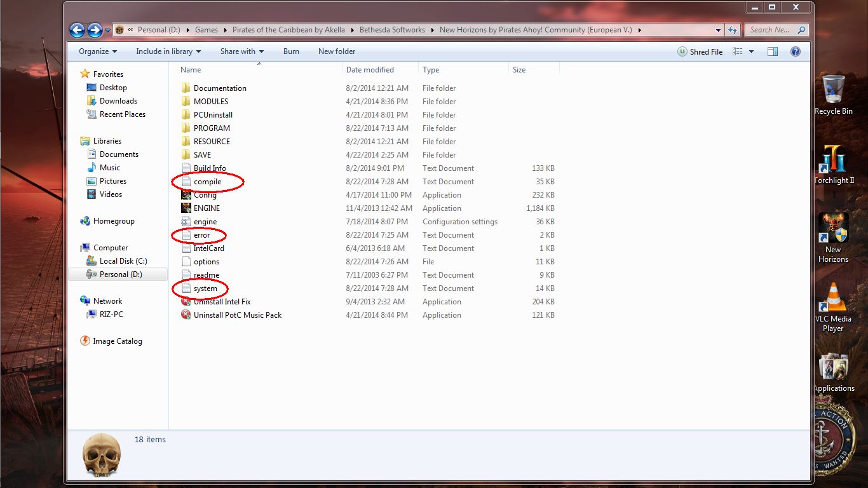This screenshot has height=488, width=868.
Task: Change view using the views icon
Action: coord(737,51)
